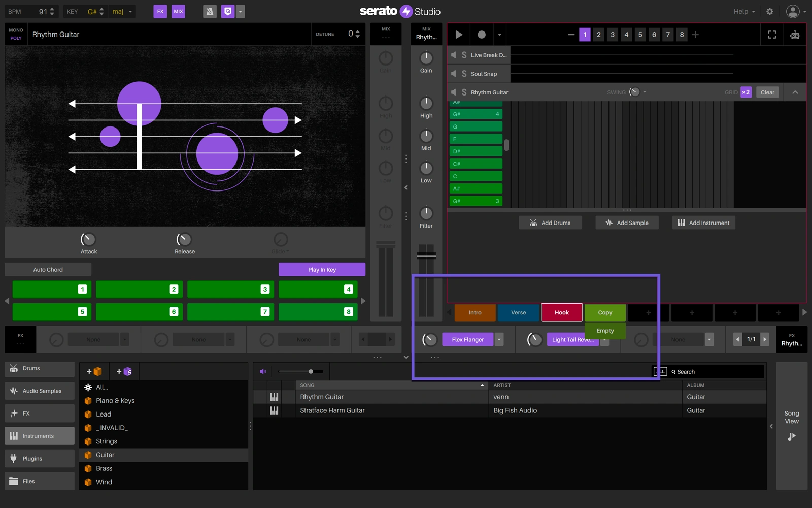Open the third FX slot None dropdown
The height and width of the screenshot is (508, 812).
(x=709, y=339)
